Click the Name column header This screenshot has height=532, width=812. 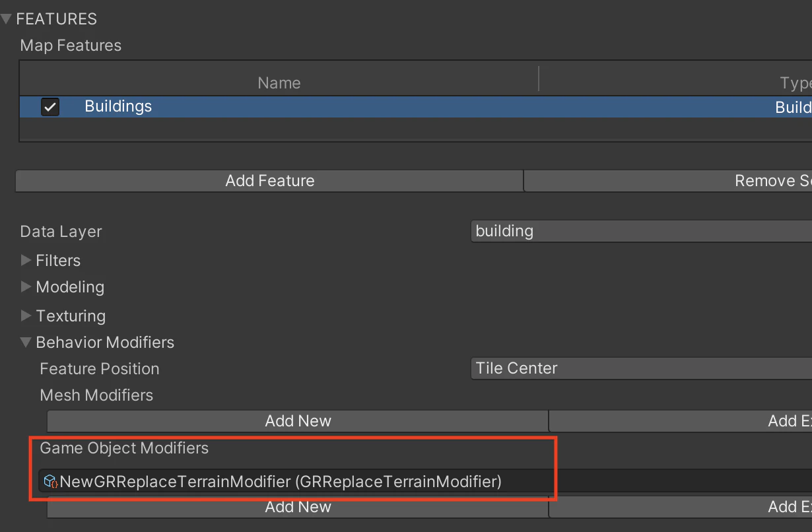coord(279,83)
